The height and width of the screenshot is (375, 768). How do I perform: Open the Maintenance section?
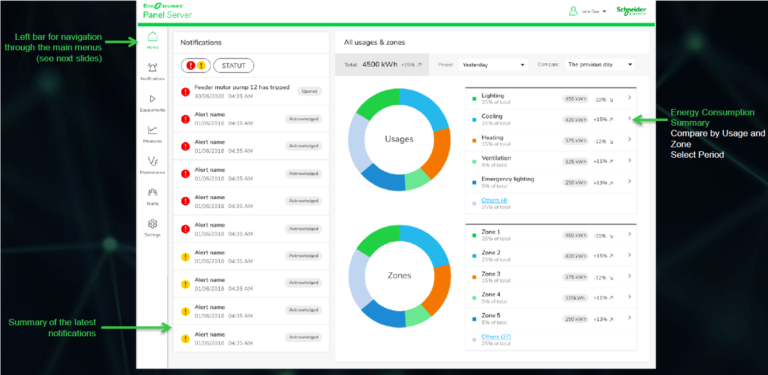[x=153, y=165]
